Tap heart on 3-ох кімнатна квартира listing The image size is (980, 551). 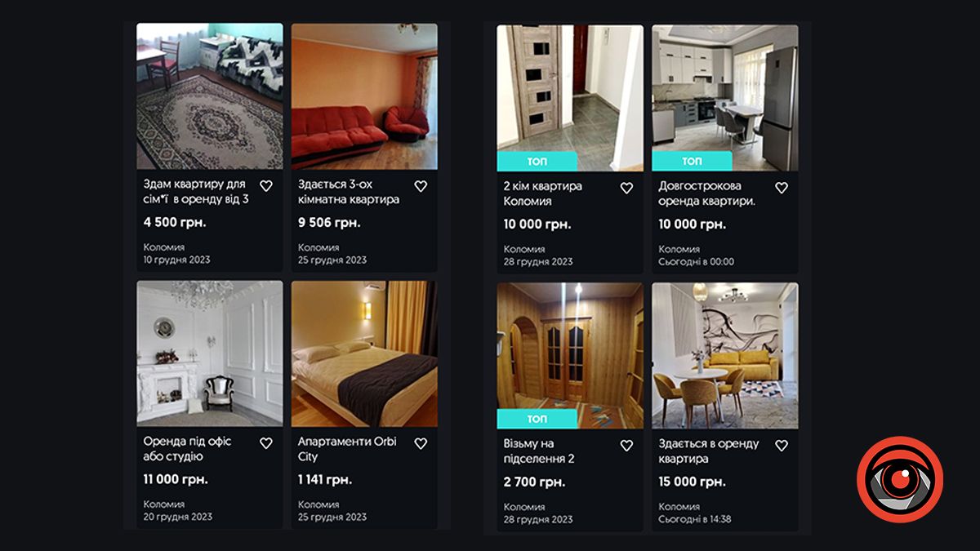[421, 186]
